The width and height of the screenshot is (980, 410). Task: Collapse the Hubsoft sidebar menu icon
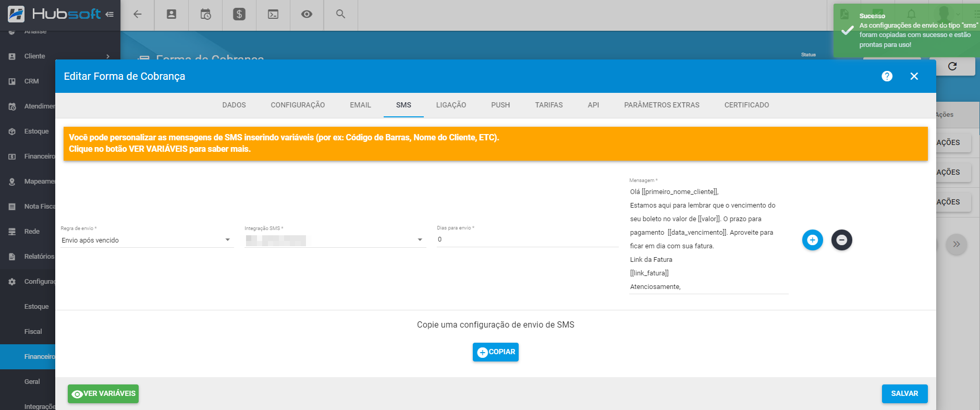(x=109, y=14)
